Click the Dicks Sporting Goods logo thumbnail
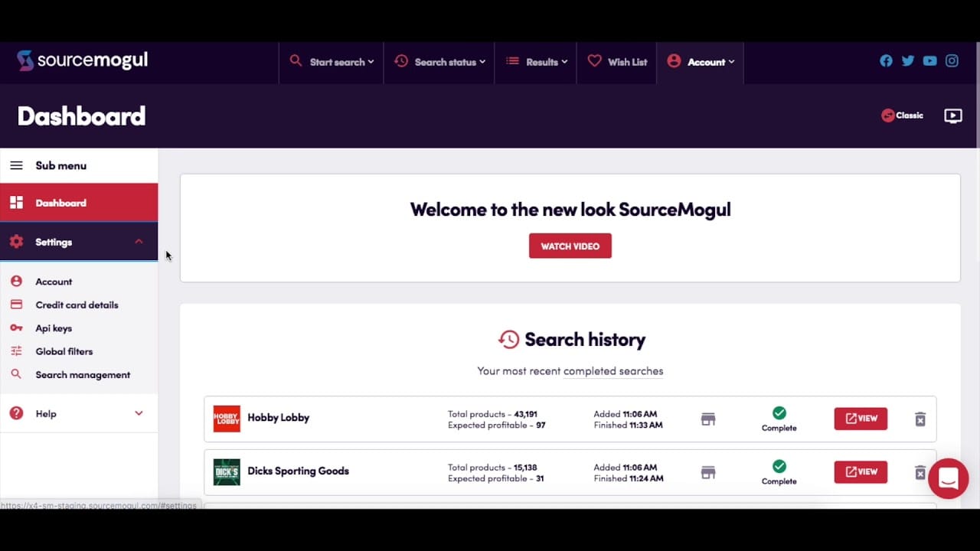The height and width of the screenshot is (551, 980). point(227,472)
